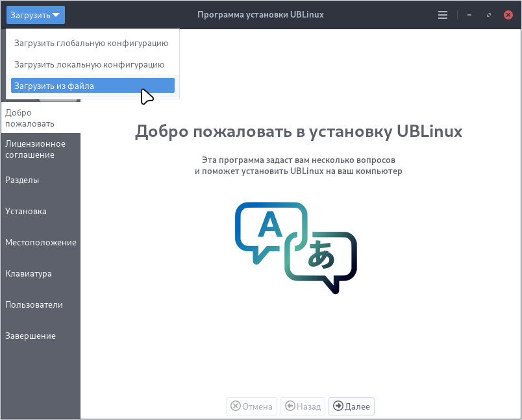
Task: Click the forward arrow icon in Далее
Action: 338,406
